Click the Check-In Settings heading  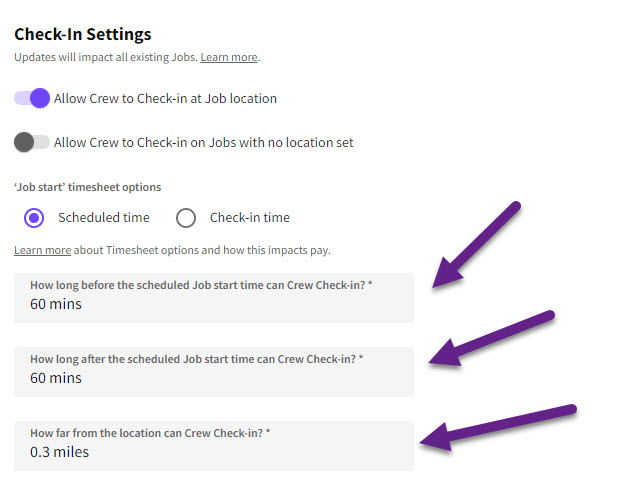(x=82, y=34)
